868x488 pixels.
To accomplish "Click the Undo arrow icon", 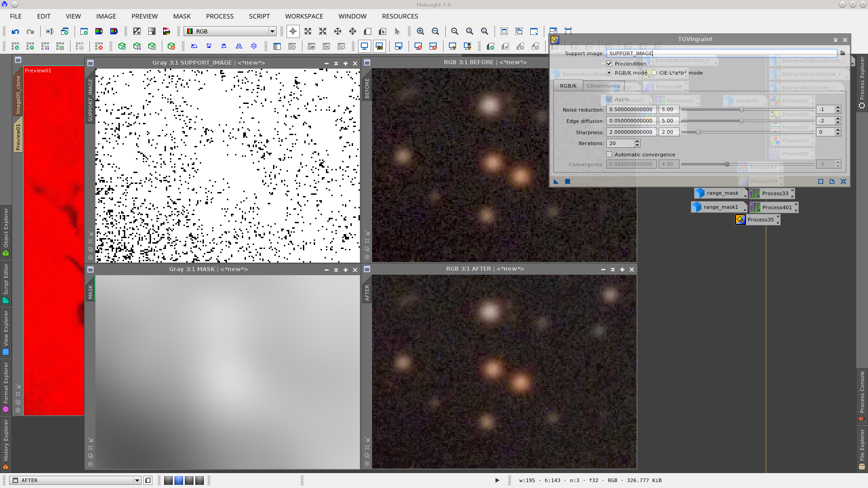I will click(x=15, y=32).
